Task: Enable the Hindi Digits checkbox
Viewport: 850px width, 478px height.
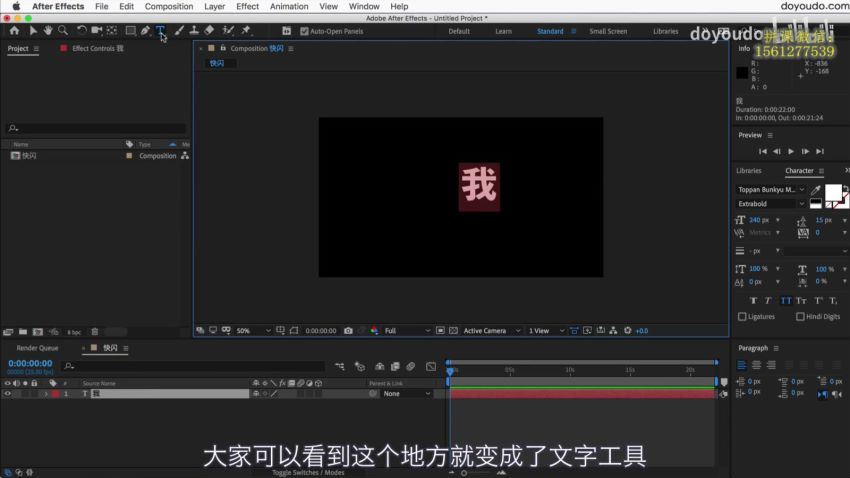Action: coord(800,316)
